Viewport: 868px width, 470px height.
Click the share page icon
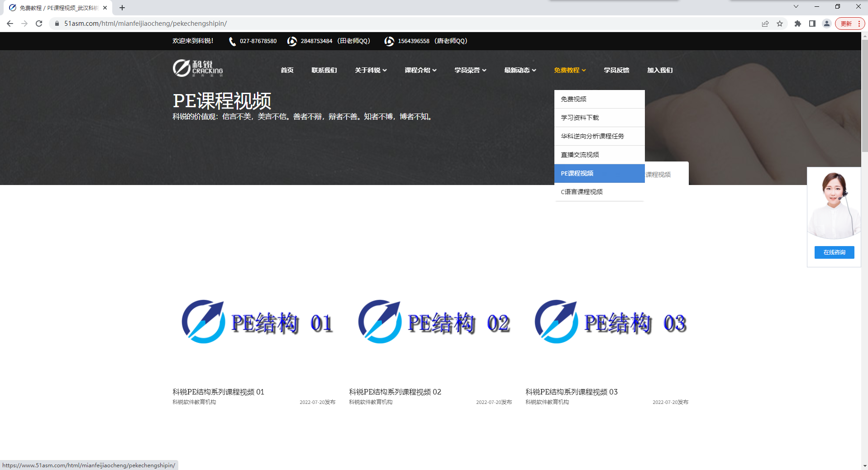(765, 24)
